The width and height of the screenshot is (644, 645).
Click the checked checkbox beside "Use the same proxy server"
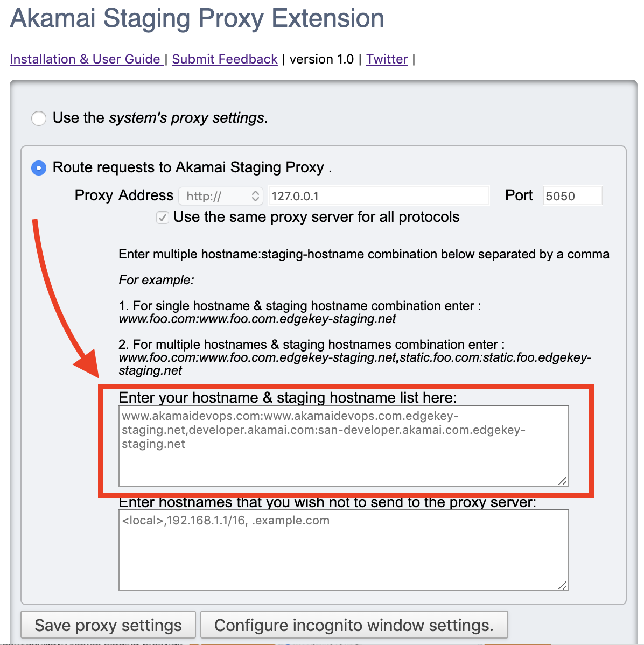coord(163,218)
